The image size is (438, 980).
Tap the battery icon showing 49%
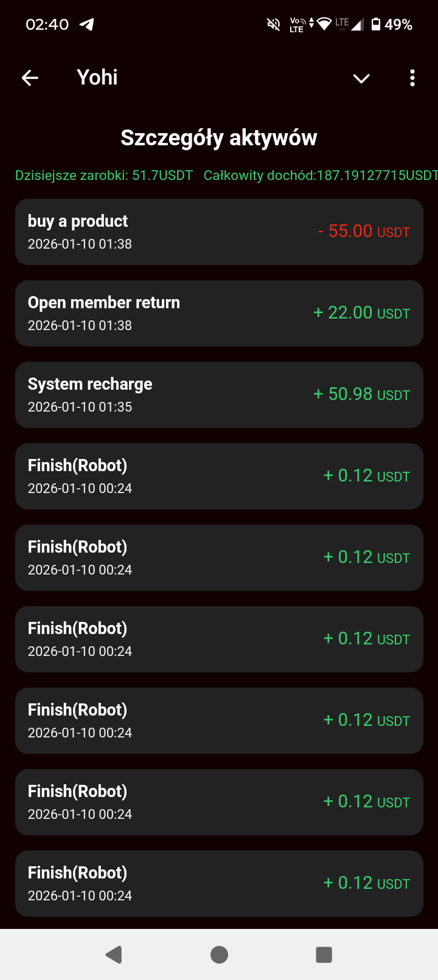click(x=376, y=24)
